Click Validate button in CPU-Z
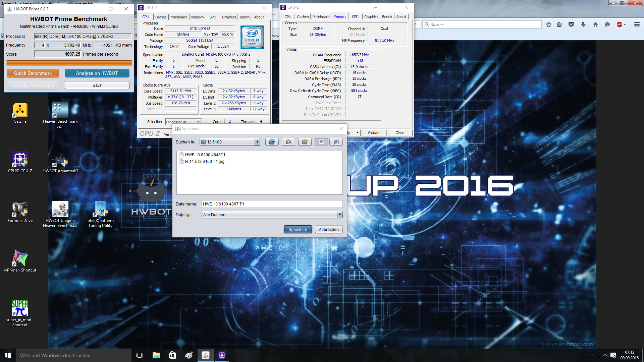644x362 pixels. click(374, 133)
